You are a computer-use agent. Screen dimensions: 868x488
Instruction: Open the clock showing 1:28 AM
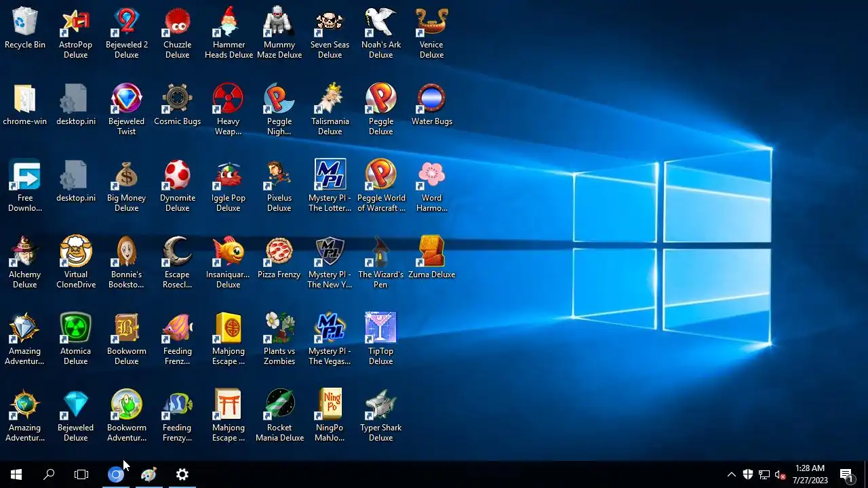810,474
